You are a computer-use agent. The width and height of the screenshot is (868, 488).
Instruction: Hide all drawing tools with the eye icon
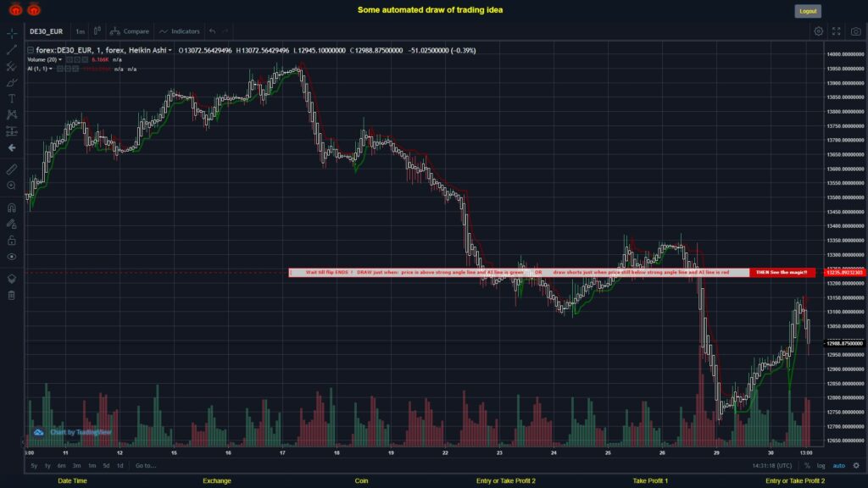click(x=12, y=257)
